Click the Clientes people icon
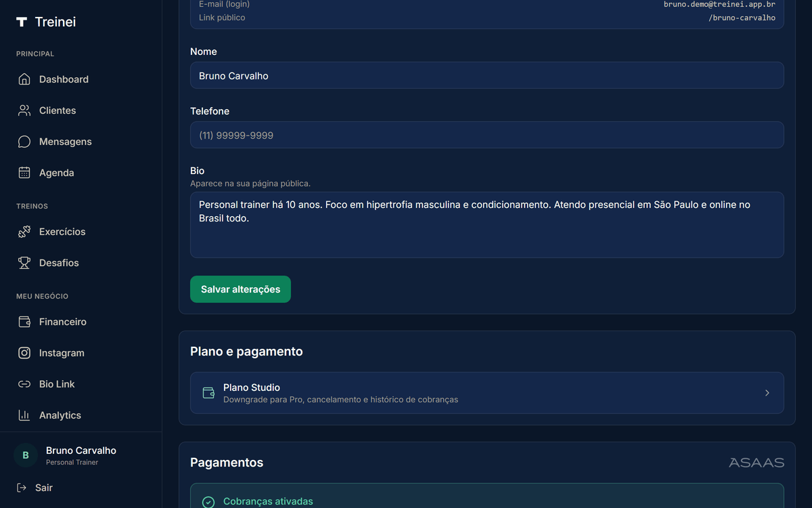This screenshot has height=508, width=812. (x=24, y=110)
